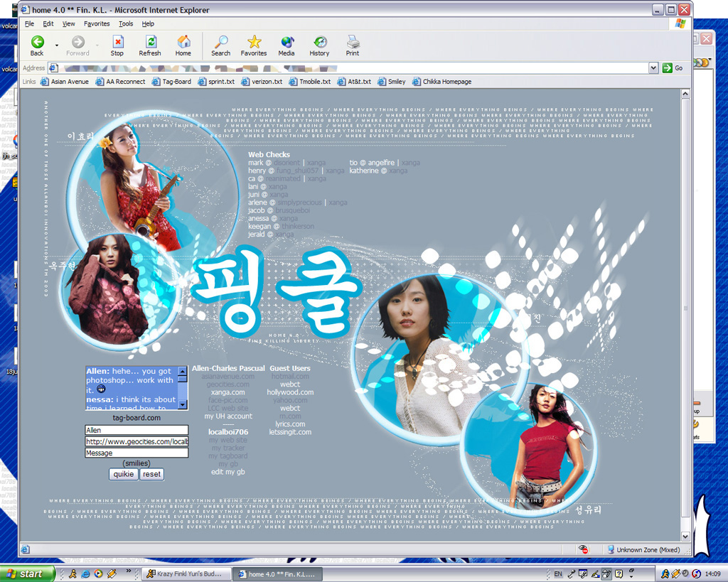The width and height of the screenshot is (728, 582).
Task: Launch Windows Media Player from quick launch
Action: coord(98,573)
